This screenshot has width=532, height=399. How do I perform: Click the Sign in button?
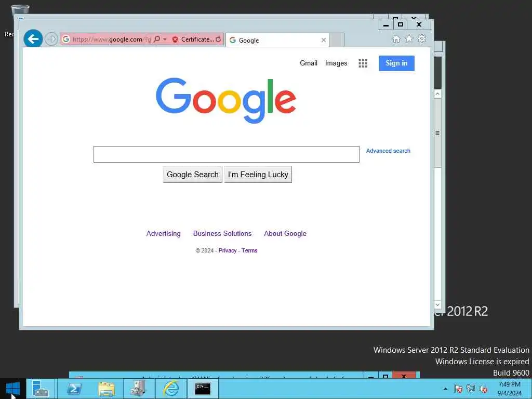[396, 63]
